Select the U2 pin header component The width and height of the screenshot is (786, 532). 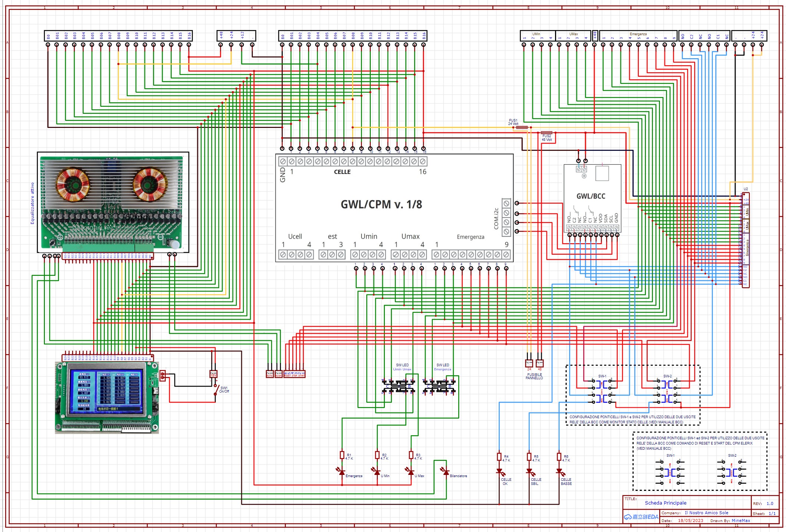click(746, 240)
